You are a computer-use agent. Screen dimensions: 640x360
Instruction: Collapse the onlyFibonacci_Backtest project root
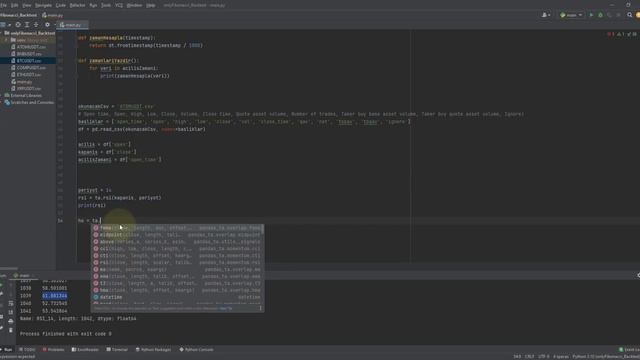pyautogui.click(x=2, y=33)
